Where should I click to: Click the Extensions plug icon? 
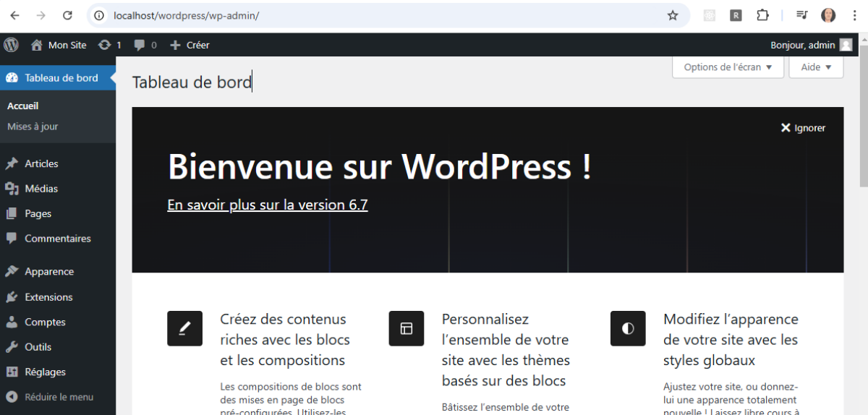[12, 297]
